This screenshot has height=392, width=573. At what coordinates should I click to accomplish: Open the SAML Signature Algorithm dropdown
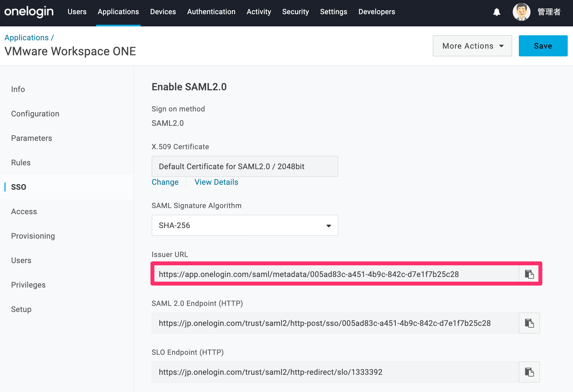(245, 225)
